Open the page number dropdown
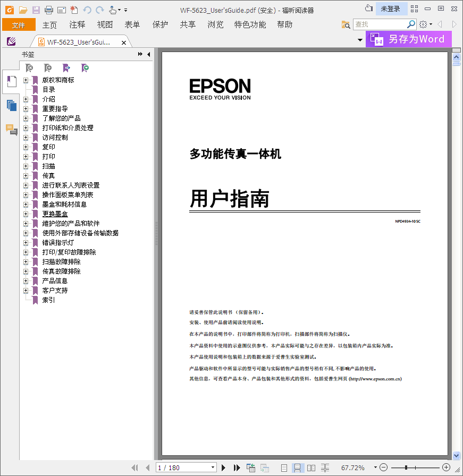The width and height of the screenshot is (463, 476). tap(213, 467)
